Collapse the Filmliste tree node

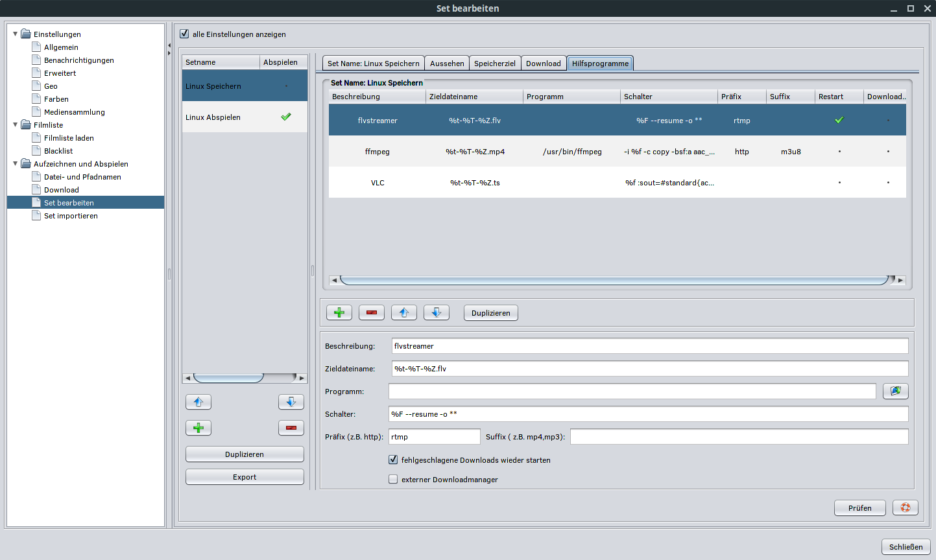coord(16,124)
